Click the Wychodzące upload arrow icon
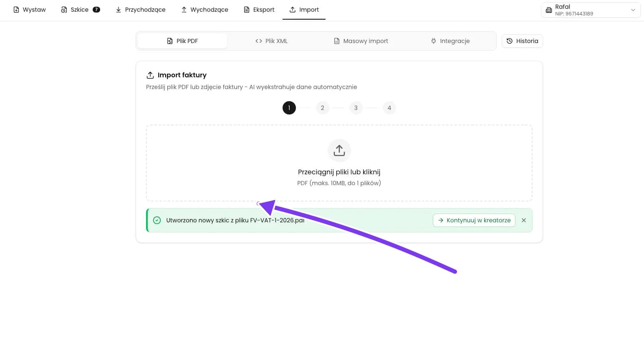 [184, 10]
